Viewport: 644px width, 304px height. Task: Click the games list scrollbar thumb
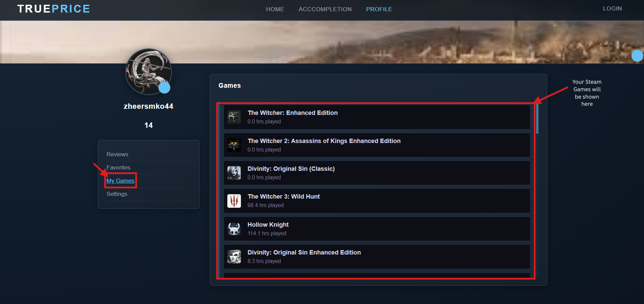[x=537, y=118]
